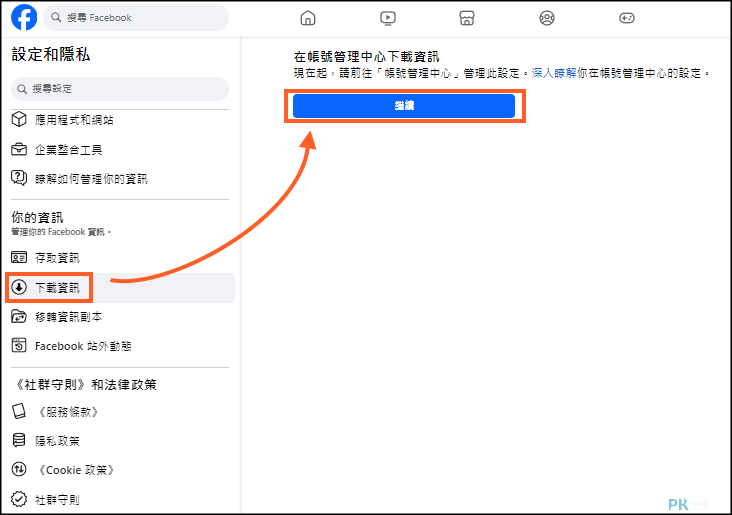Click magnifier icon in Facebook search bar
Screen dimensions: 732x515
(56, 17)
